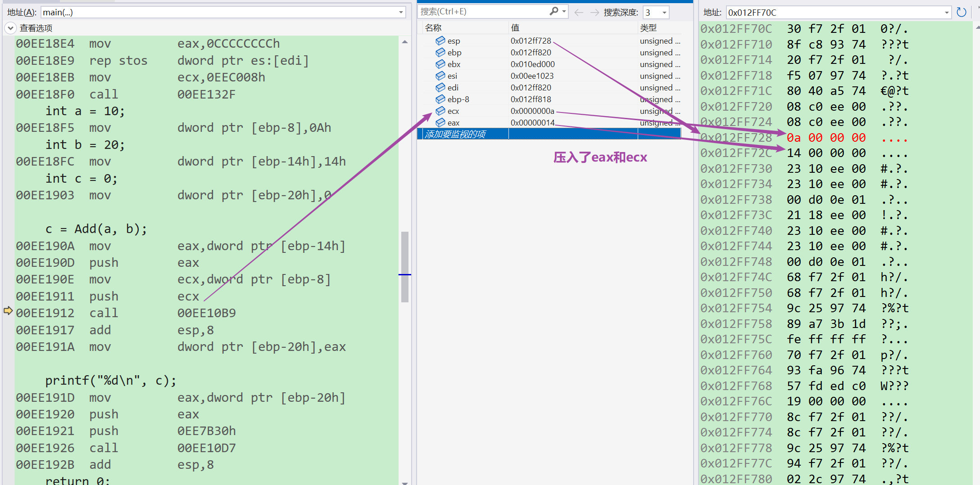Click the ebp-8 watch variable icon

click(440, 99)
